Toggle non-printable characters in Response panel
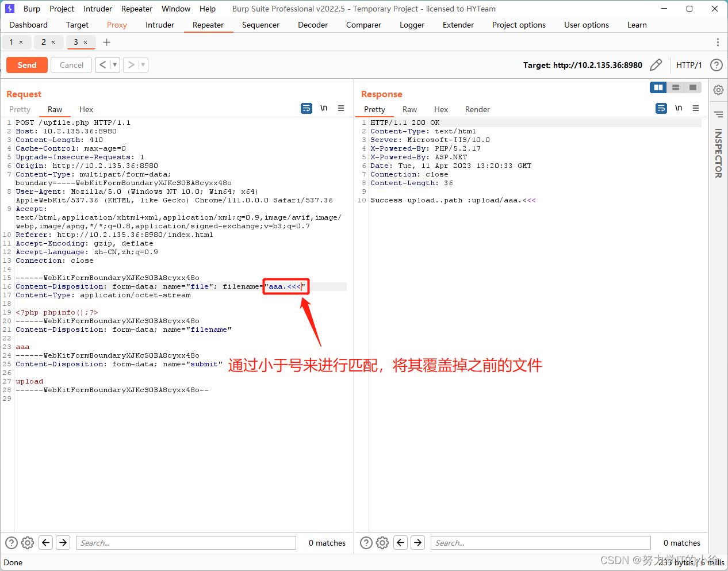Image resolution: width=728 pixels, height=571 pixels. pyautogui.click(x=679, y=108)
